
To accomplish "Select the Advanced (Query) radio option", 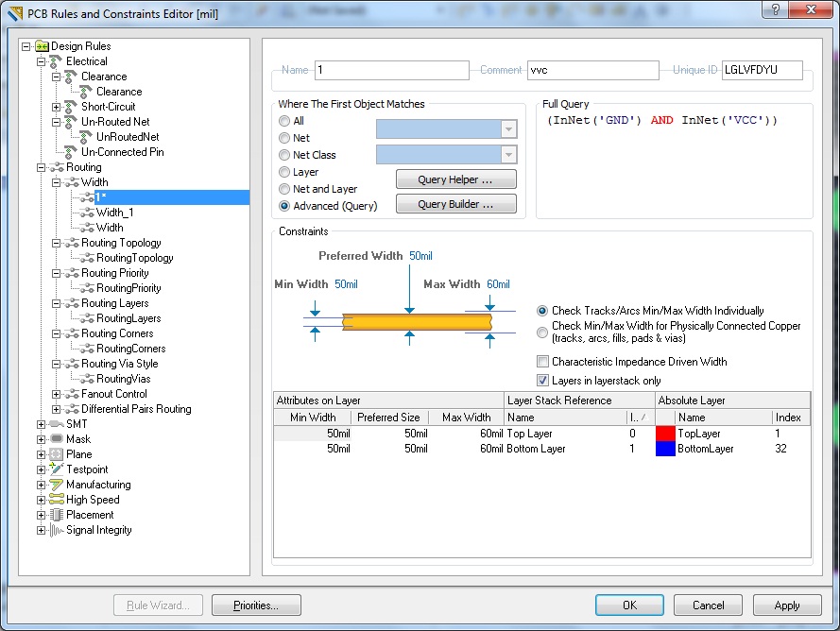I will click(284, 206).
